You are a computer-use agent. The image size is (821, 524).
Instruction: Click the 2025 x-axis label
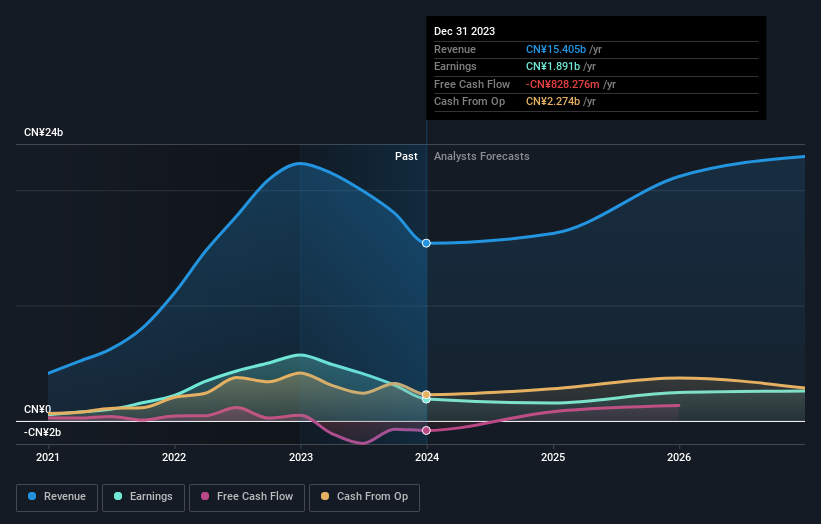pos(553,457)
